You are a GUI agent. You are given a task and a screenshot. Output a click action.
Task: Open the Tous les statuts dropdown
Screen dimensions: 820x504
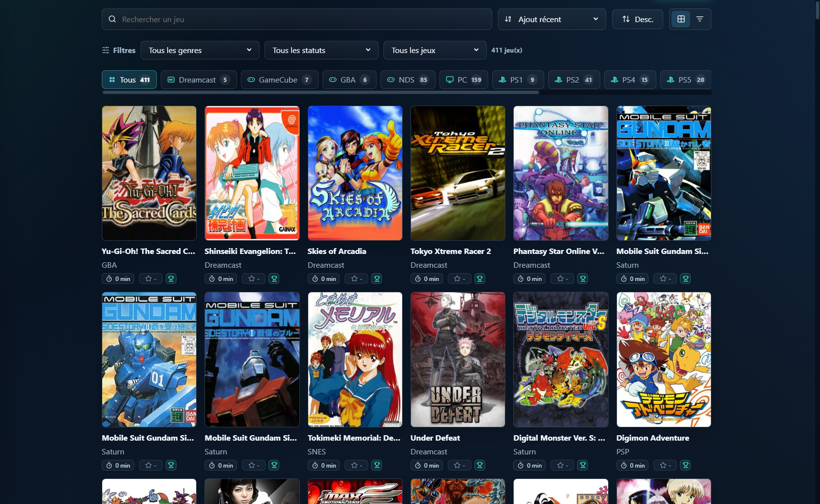322,50
